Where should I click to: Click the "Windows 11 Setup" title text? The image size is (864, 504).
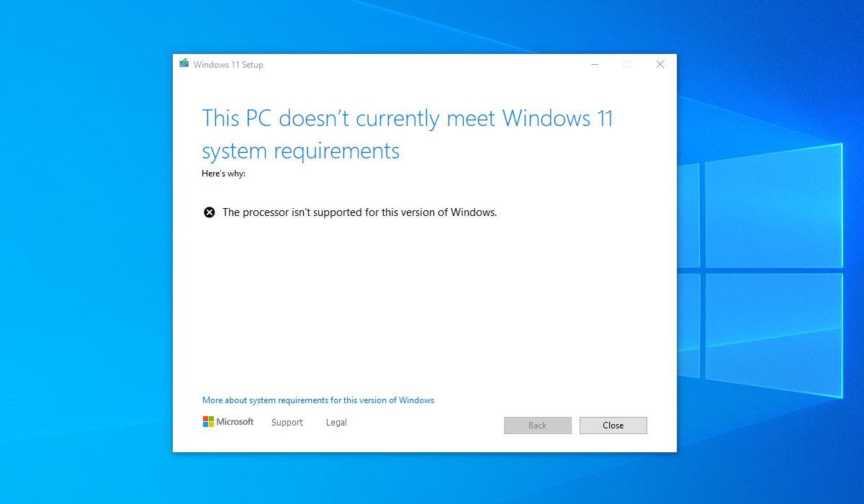click(228, 65)
